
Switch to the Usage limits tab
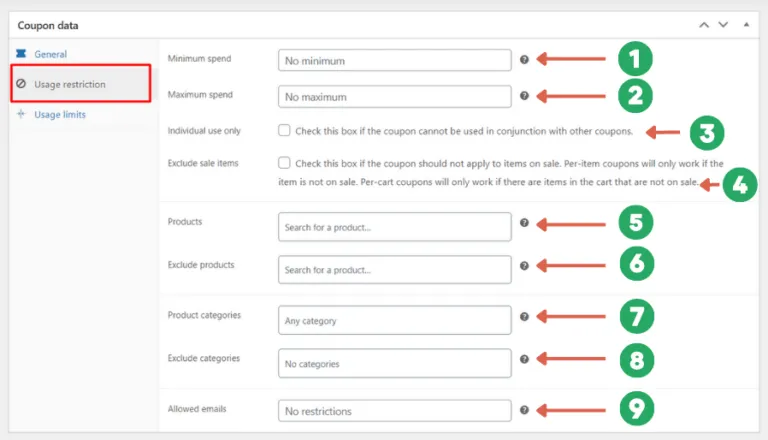(x=59, y=114)
